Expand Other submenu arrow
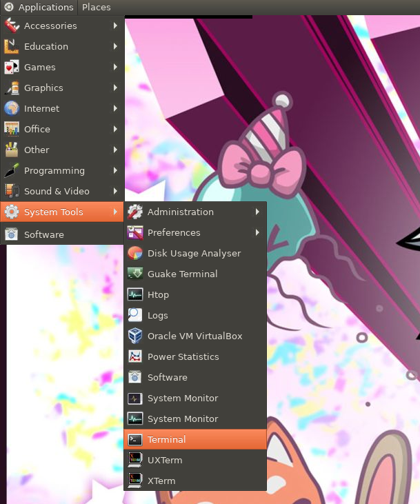Viewport: 420px width, 504px height. click(x=115, y=150)
